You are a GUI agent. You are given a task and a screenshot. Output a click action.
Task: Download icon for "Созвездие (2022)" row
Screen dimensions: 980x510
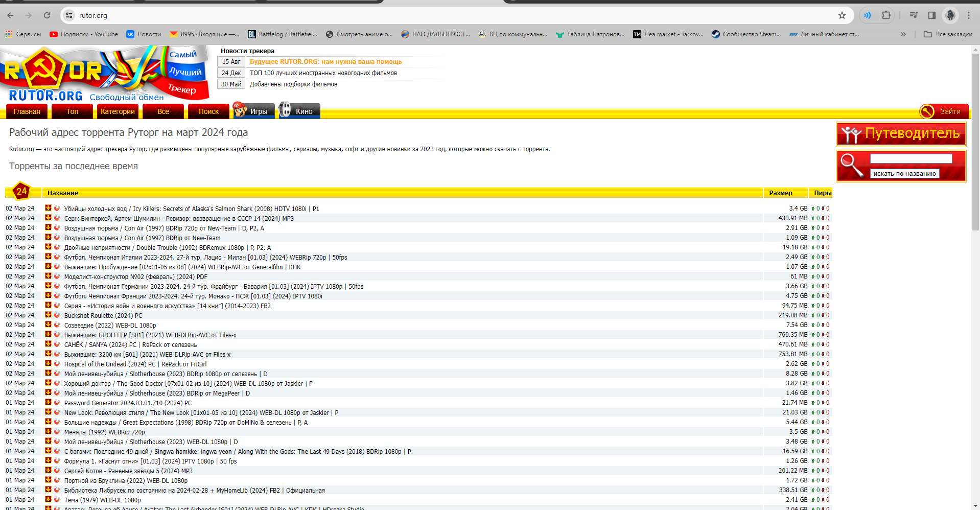pyautogui.click(x=49, y=325)
